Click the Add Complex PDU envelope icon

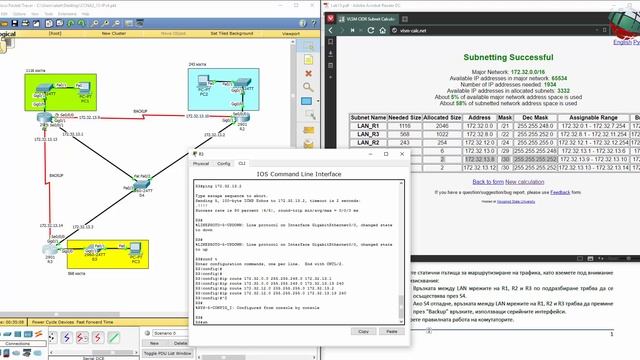pyautogui.click(x=309, y=144)
